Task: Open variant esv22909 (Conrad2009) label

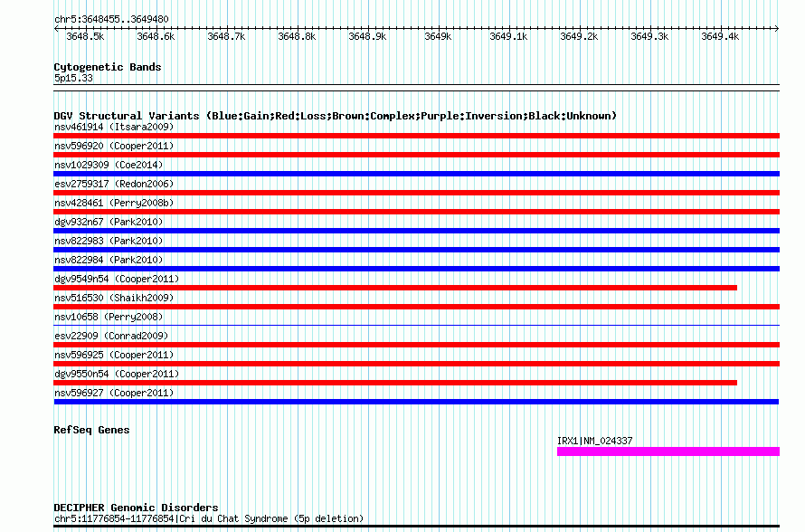Action: click(111, 336)
